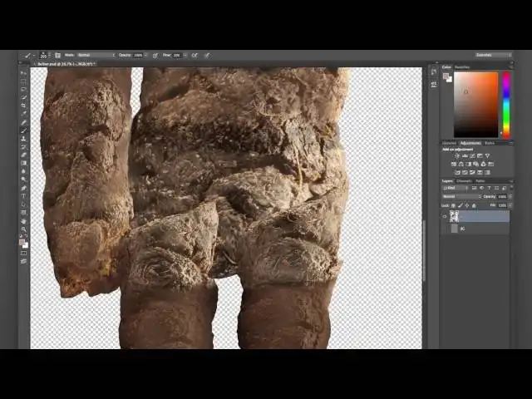Select the BG layer
Image resolution: width=532 pixels, height=399 pixels.
click(x=478, y=228)
